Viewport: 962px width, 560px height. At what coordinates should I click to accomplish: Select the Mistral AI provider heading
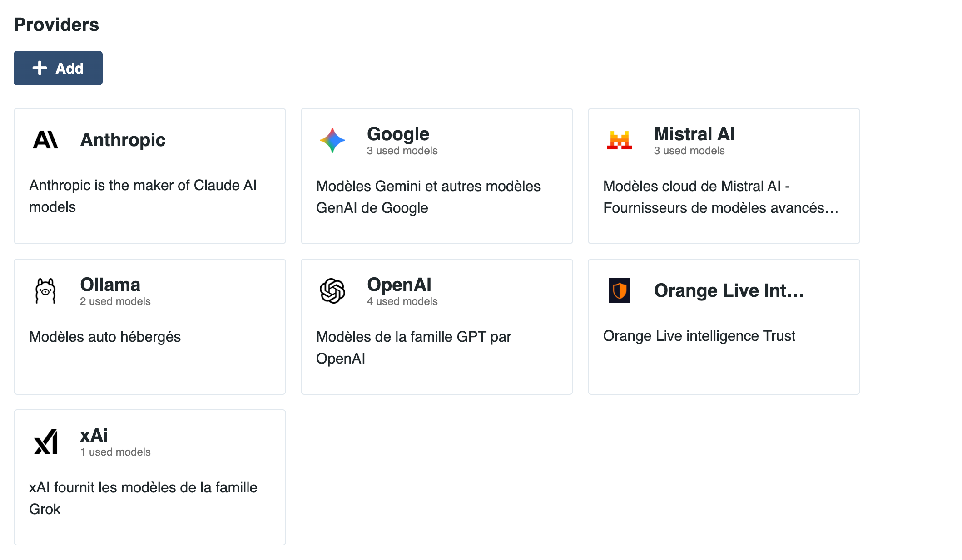coord(694,134)
